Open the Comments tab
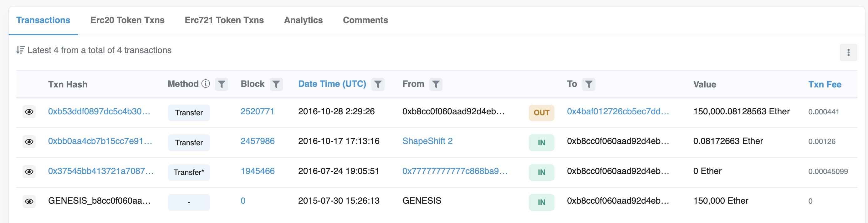The height and width of the screenshot is (223, 868). click(365, 20)
